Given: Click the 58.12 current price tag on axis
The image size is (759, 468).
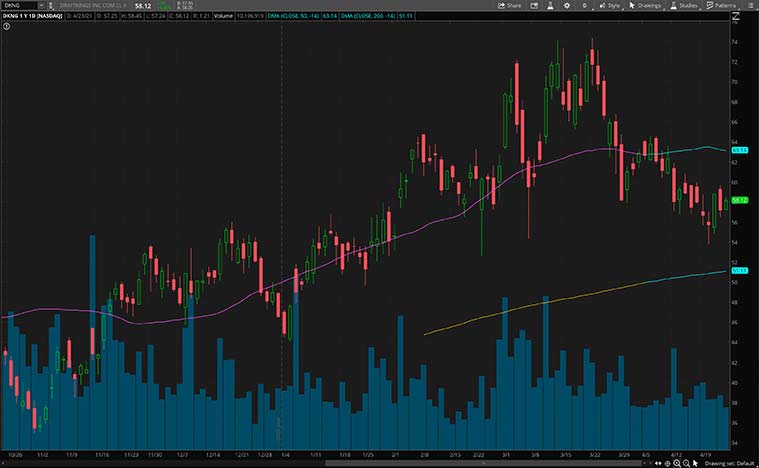Looking at the screenshot, I should pos(741,200).
